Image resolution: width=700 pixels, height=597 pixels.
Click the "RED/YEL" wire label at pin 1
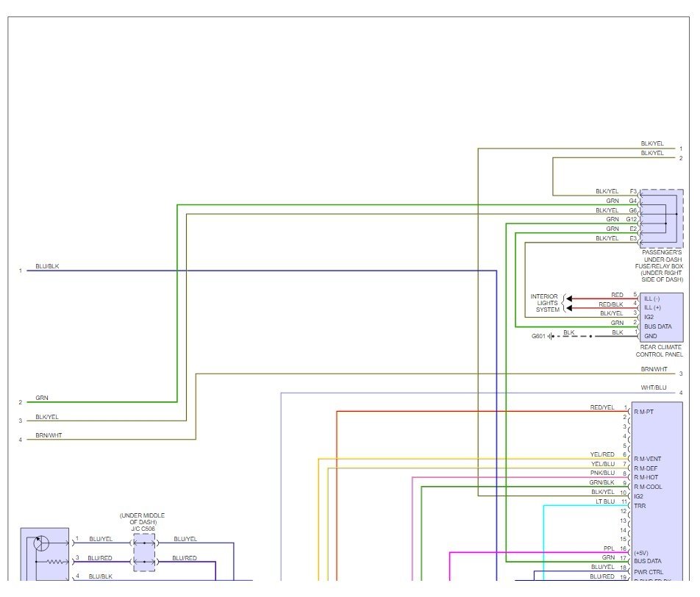(x=602, y=407)
